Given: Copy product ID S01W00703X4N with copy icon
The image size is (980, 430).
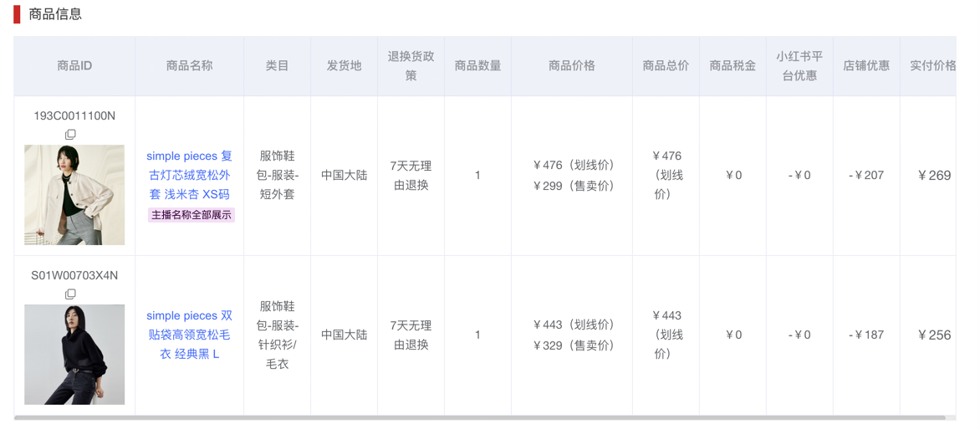Looking at the screenshot, I should (x=70, y=294).
